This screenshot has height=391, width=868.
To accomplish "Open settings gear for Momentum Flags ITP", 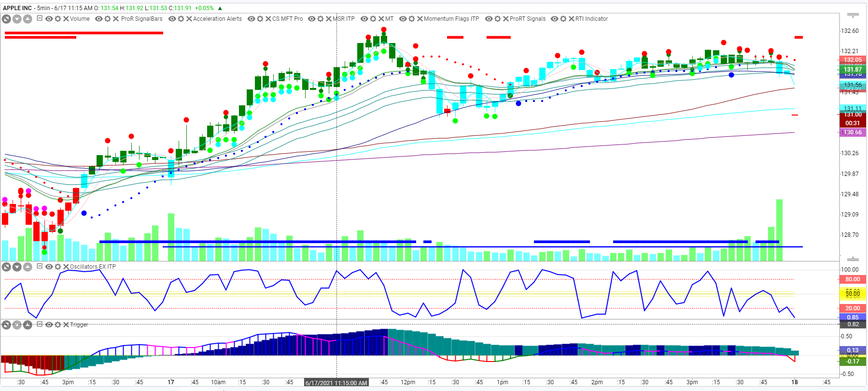I will [412, 19].
